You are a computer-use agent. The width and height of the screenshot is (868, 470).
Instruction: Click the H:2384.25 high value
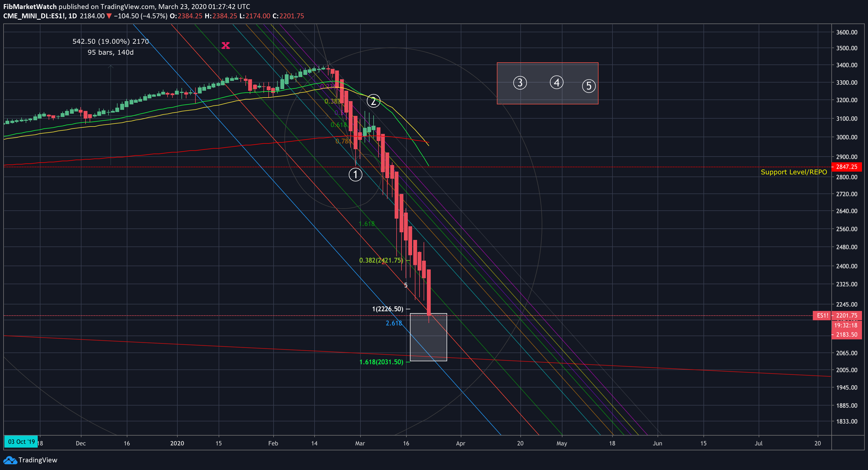click(221, 16)
